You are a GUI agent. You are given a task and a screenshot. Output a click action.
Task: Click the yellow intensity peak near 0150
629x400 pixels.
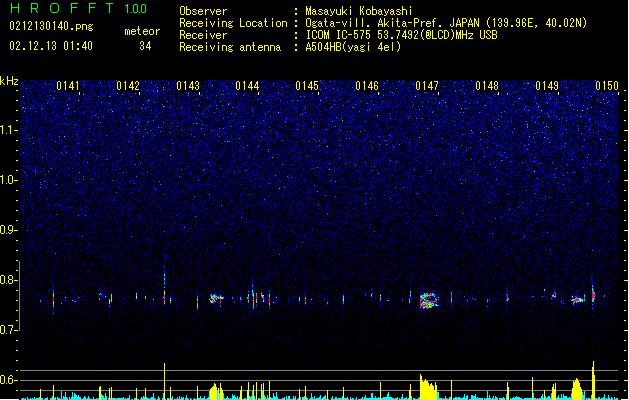tap(593, 380)
